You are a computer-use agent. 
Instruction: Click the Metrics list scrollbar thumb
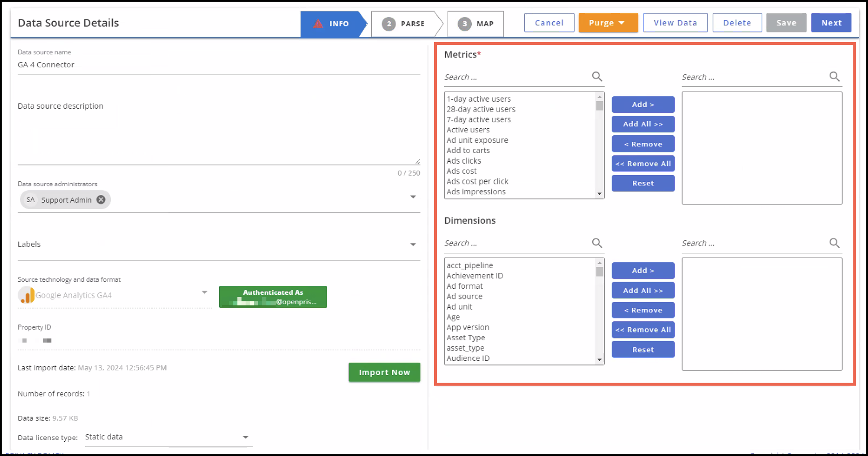pos(599,106)
